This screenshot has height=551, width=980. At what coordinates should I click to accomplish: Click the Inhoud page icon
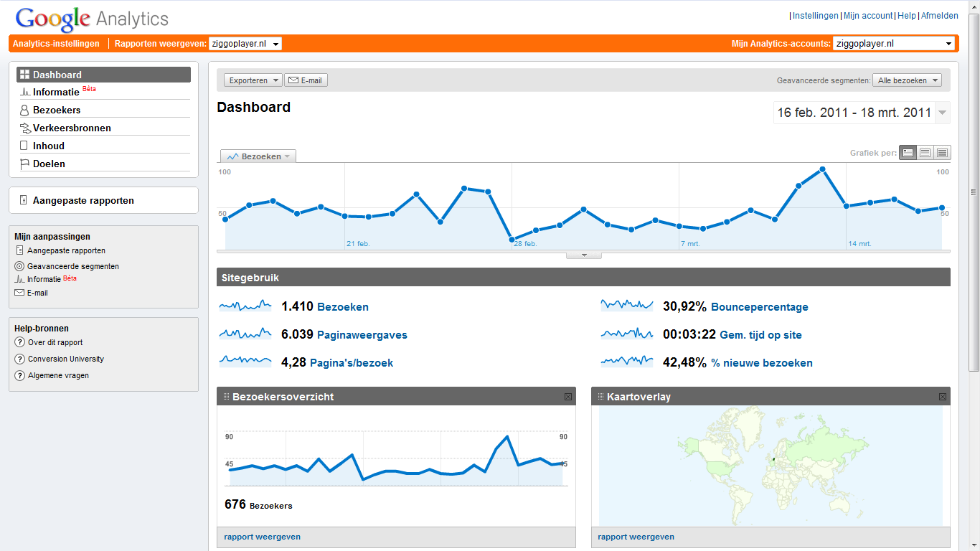tap(24, 146)
